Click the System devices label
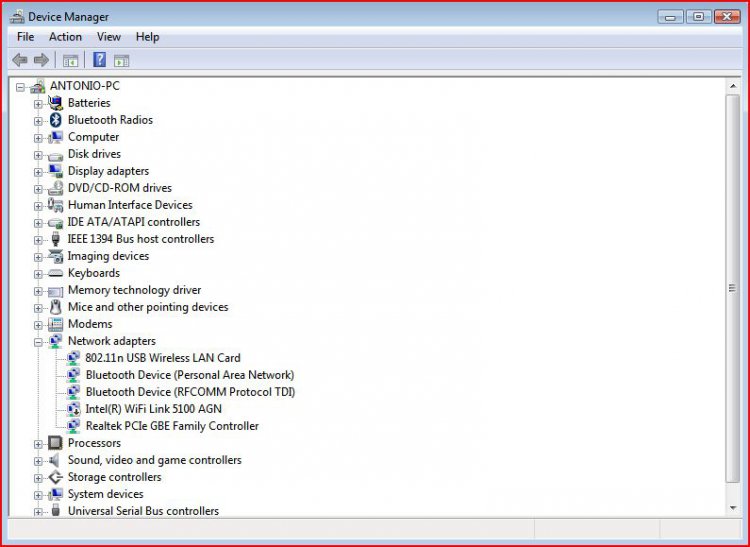The width and height of the screenshot is (750, 547). [x=105, y=494]
